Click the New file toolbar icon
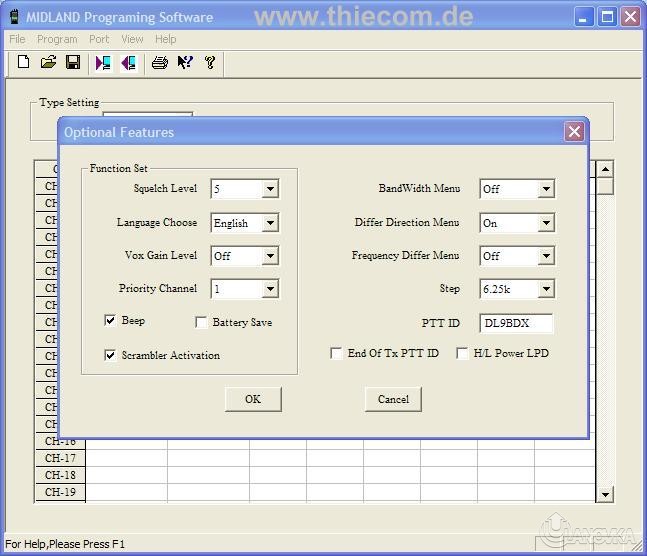This screenshot has height=556, width=647. coord(24,63)
